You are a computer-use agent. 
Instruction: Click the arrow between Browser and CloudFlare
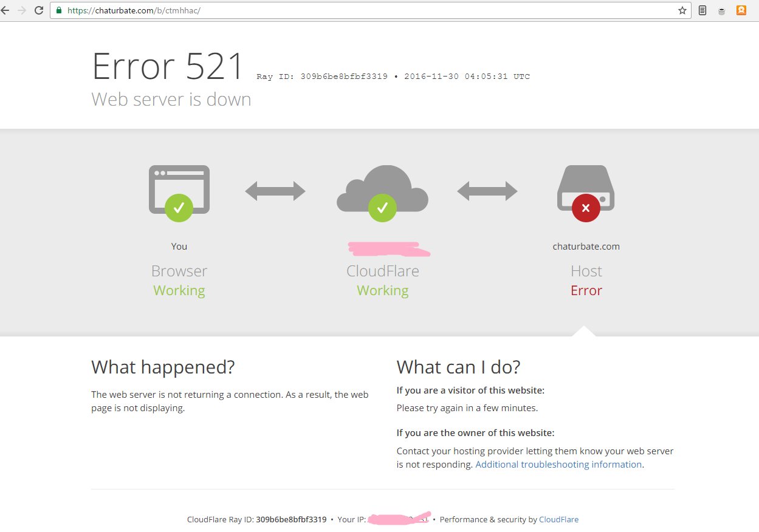(x=275, y=191)
